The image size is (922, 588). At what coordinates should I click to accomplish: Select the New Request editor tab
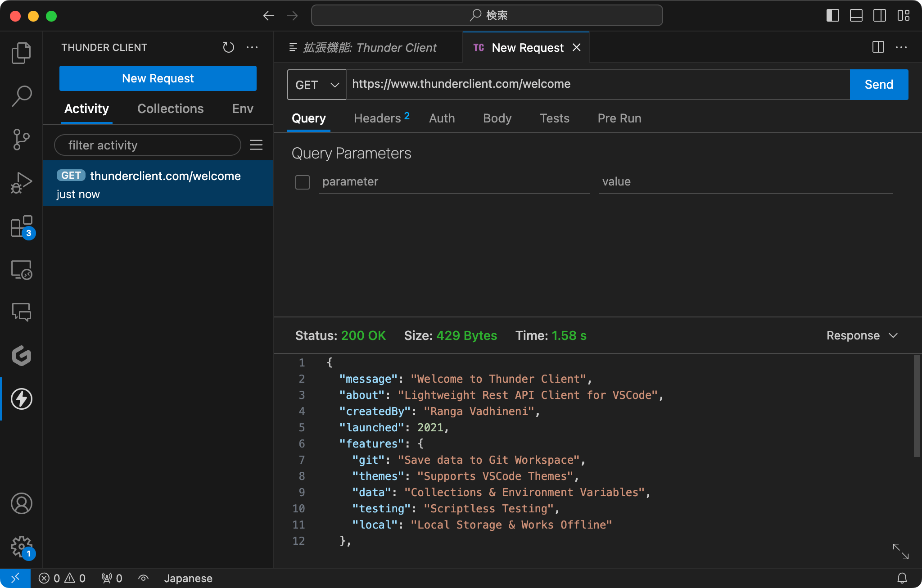pyautogui.click(x=527, y=47)
